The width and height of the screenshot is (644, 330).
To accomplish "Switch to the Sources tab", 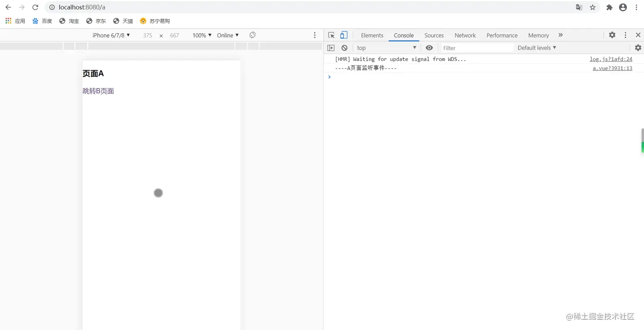I will 434,35.
